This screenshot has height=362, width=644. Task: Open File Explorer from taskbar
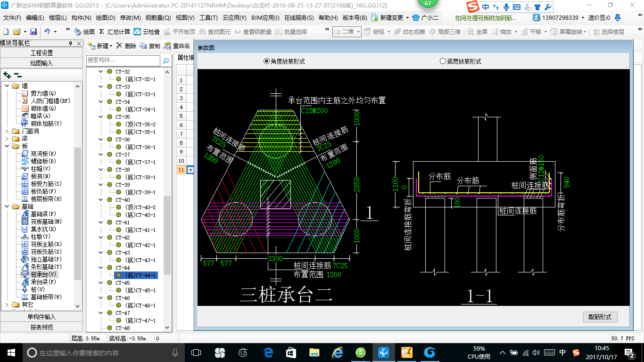point(314,353)
